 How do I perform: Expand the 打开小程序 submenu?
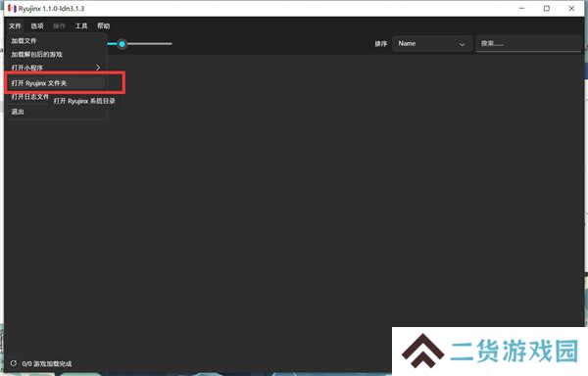click(x=56, y=68)
